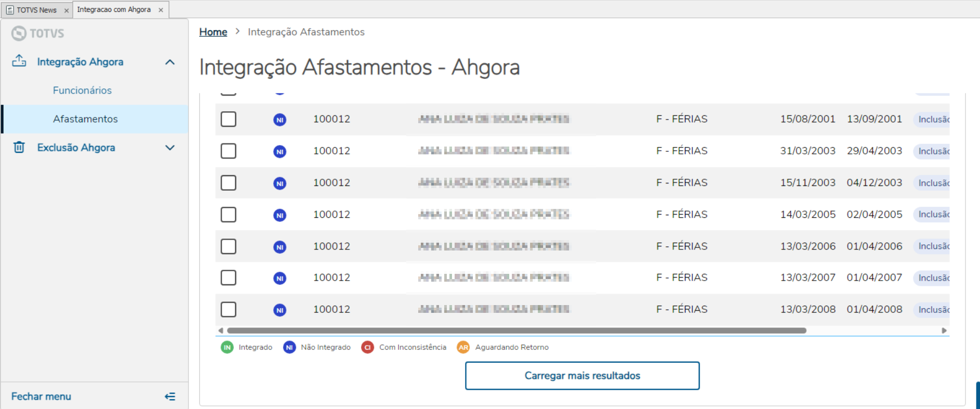
Task: Check the row starting 31/03/2003
Action: pos(228,151)
